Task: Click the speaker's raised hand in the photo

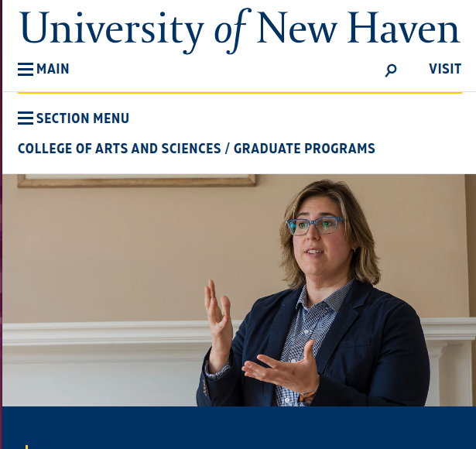Action: point(217,314)
